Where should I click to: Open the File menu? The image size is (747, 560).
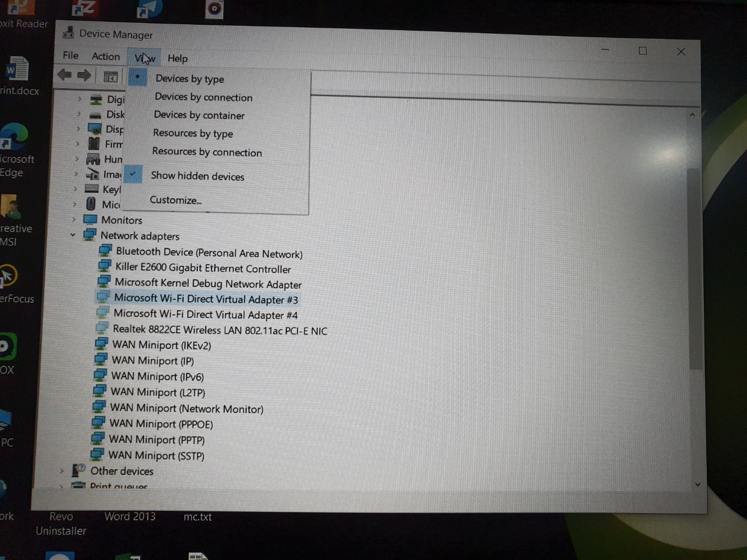point(71,55)
